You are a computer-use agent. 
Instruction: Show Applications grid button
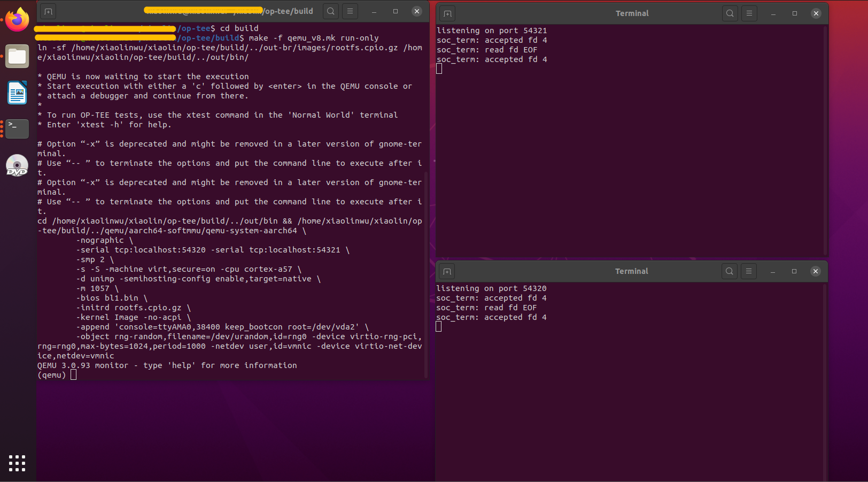coord(17,463)
